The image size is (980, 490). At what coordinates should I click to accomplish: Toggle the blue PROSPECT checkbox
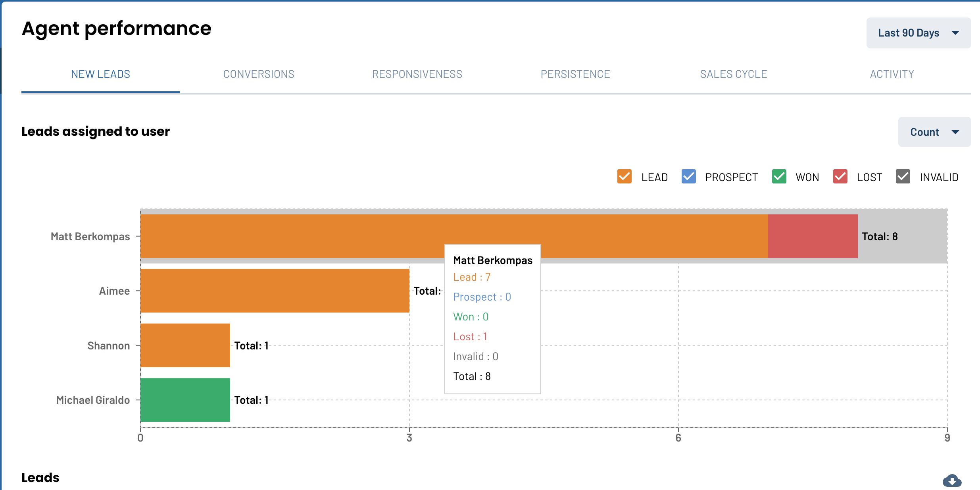(x=689, y=176)
